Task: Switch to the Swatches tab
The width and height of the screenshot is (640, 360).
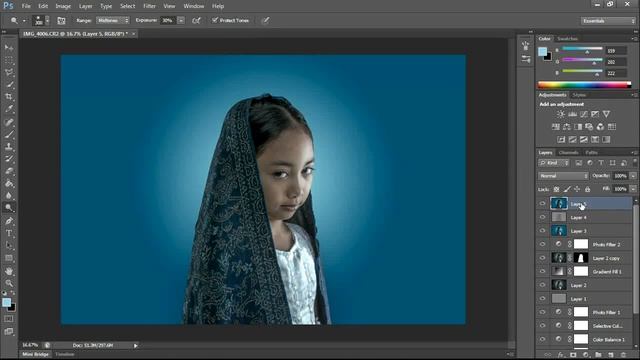Action: pos(567,39)
